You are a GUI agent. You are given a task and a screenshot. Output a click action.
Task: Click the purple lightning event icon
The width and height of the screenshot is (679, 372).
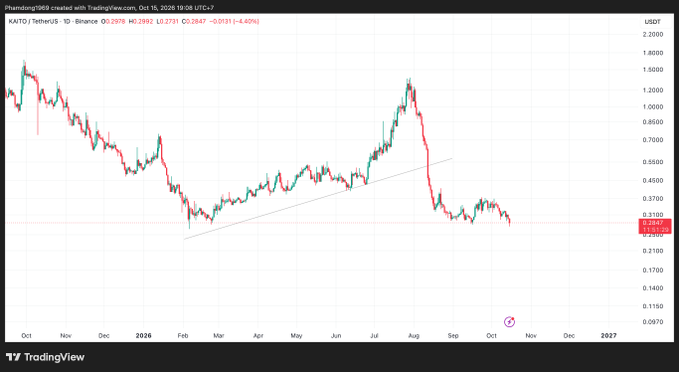tap(509, 322)
